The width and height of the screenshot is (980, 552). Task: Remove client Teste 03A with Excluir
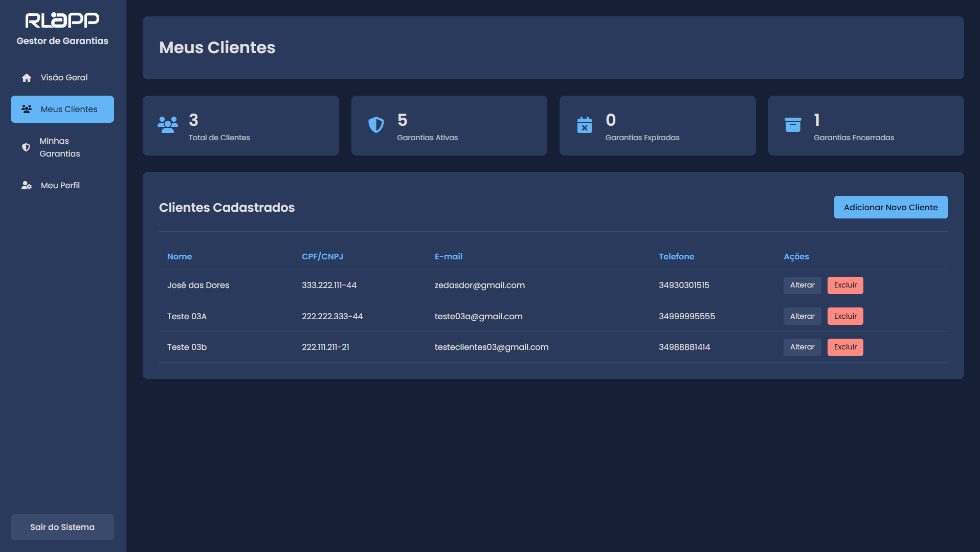click(845, 316)
